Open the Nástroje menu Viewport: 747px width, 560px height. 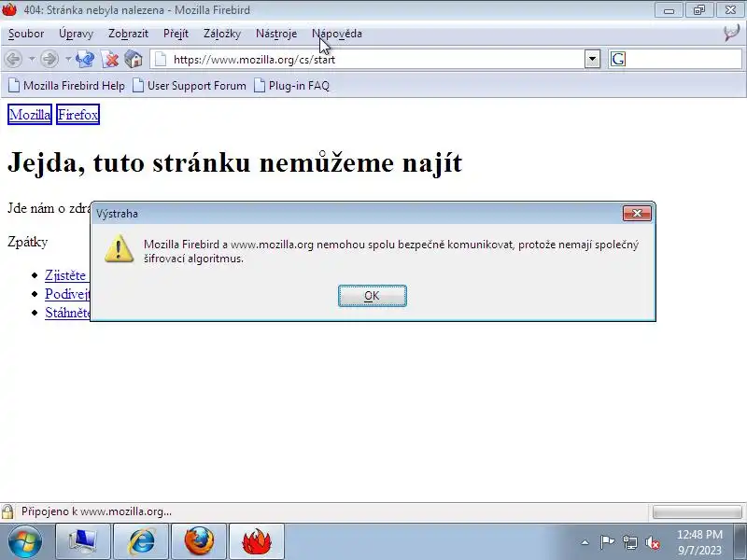pos(276,34)
